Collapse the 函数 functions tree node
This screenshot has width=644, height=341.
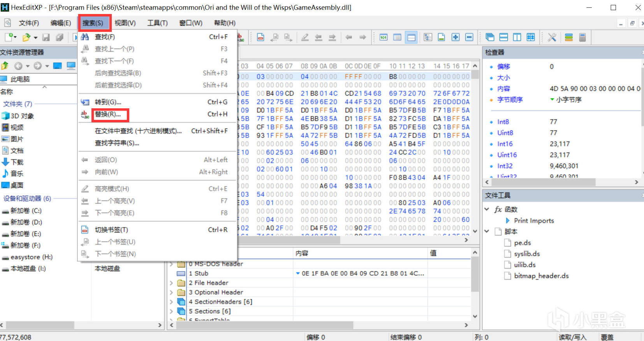(x=487, y=209)
